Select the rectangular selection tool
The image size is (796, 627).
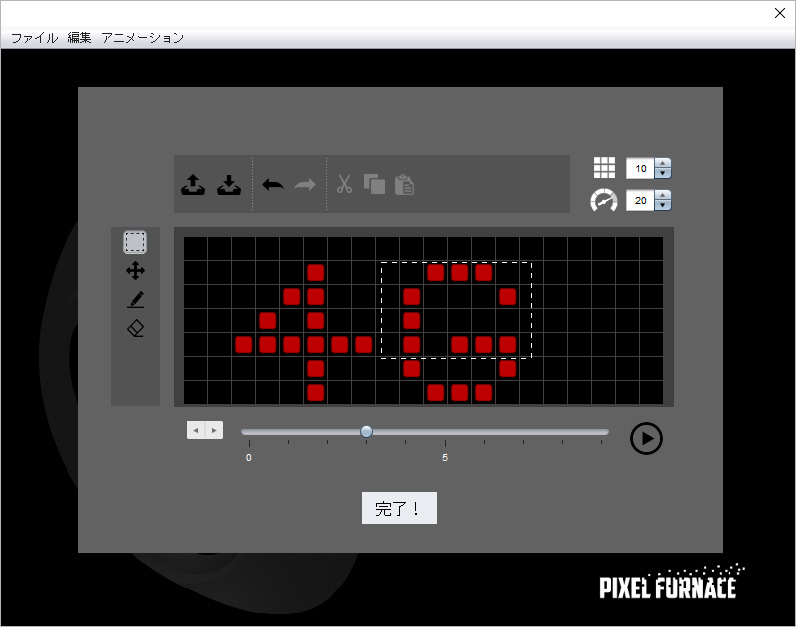[x=135, y=242]
